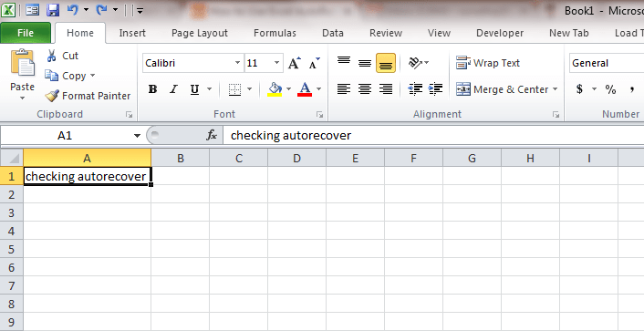Toggle the highlighted Bottom Align icon
The image size is (644, 331).
coord(386,63)
